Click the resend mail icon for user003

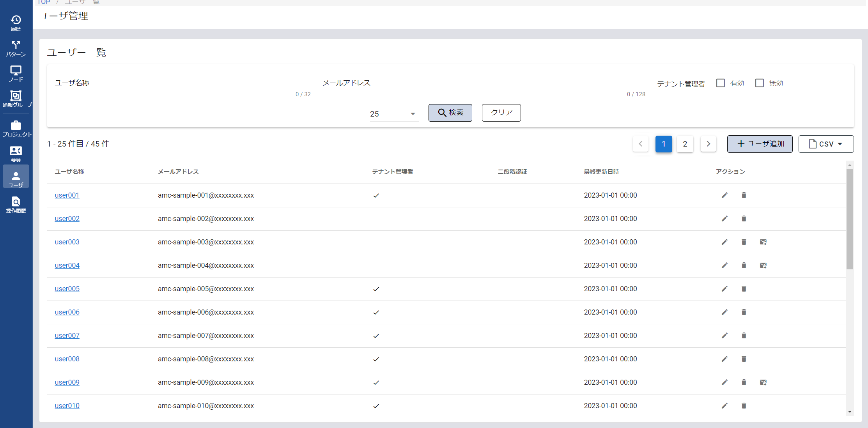[x=763, y=242]
